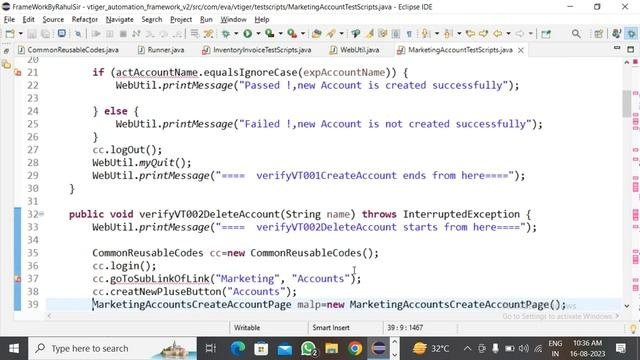This screenshot has height=360, width=640.
Task: Click the 39 : 9 : 1467 position
Action: point(405,328)
